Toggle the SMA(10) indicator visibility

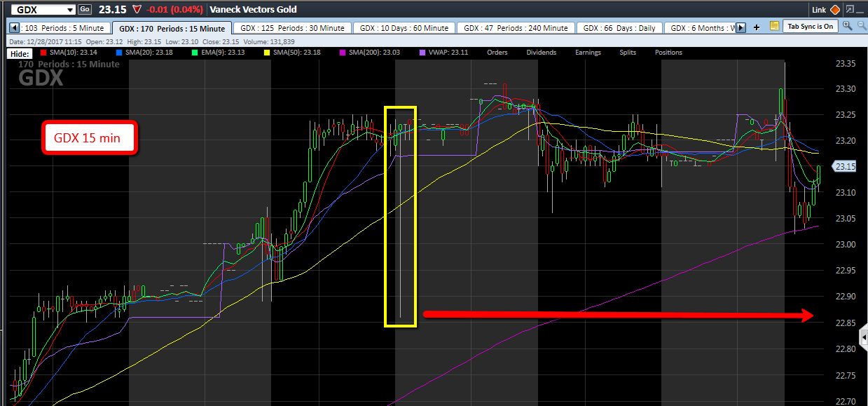point(67,53)
